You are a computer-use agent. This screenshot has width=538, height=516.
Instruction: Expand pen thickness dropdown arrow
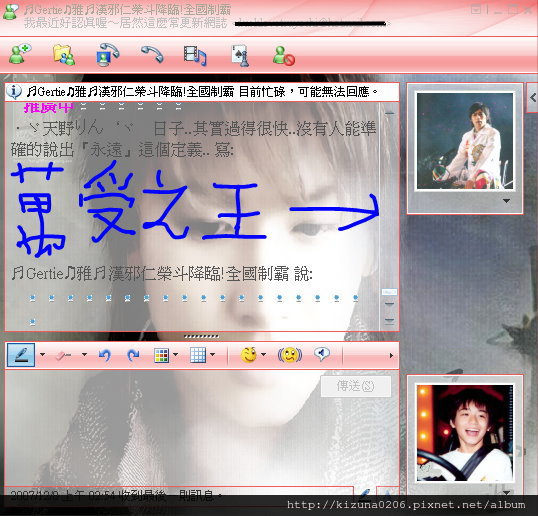point(43,354)
